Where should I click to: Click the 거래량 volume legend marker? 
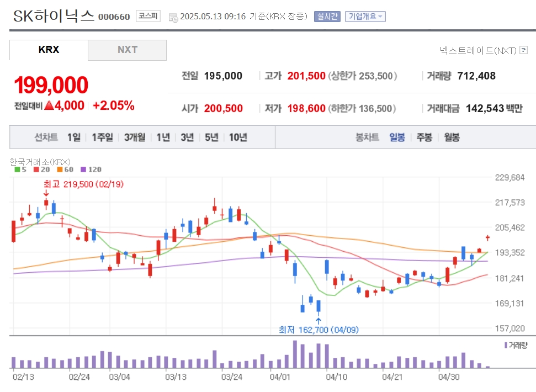point(516,345)
